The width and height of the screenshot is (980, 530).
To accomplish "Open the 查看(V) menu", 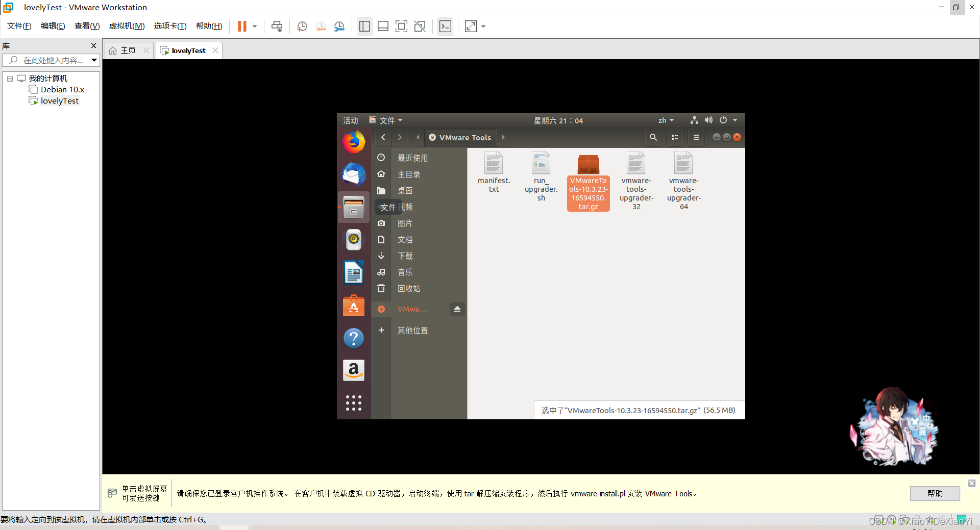I will point(87,26).
